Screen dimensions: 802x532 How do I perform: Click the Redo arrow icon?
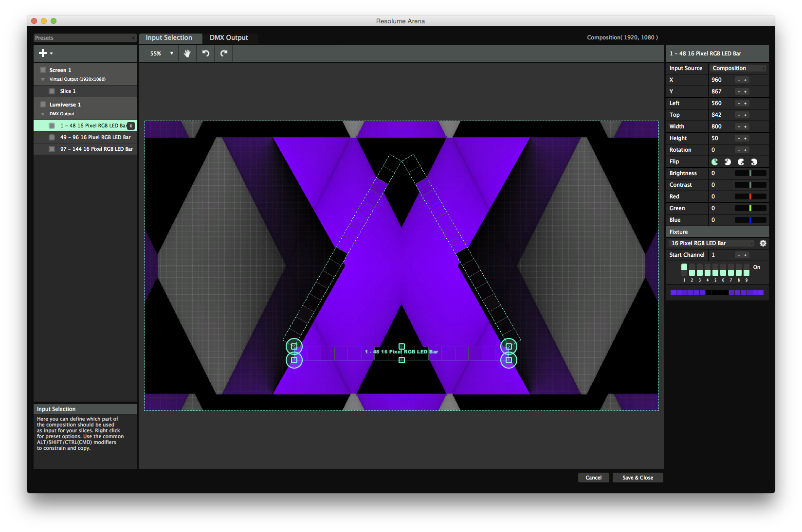point(223,53)
